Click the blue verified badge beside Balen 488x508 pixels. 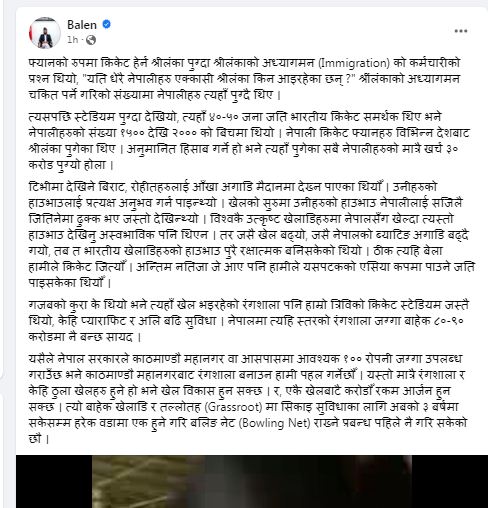click(x=106, y=24)
